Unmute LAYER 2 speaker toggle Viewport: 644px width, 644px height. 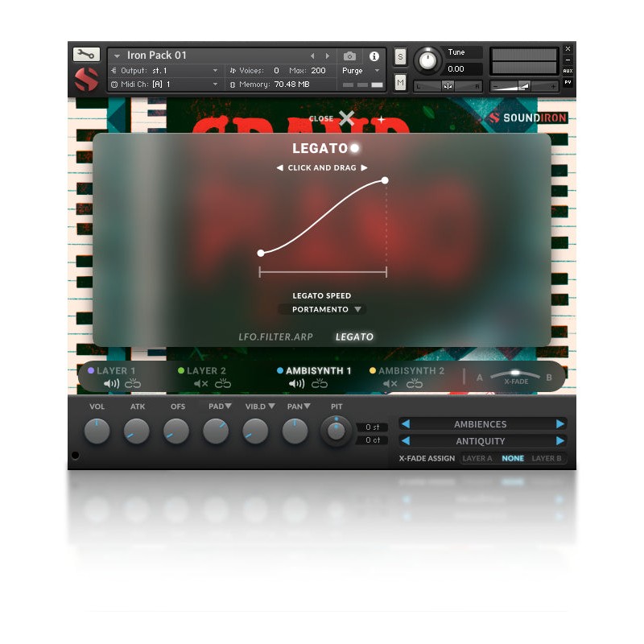(x=202, y=383)
